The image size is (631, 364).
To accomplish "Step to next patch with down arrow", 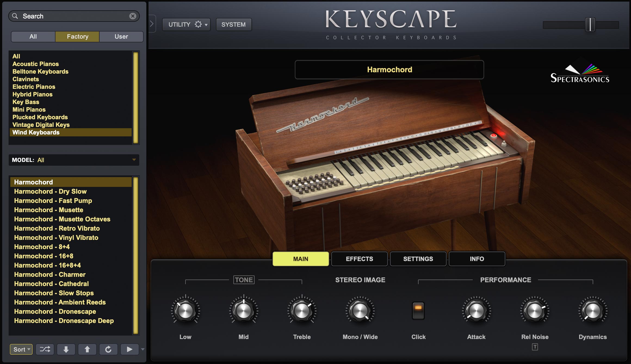I will coord(66,349).
